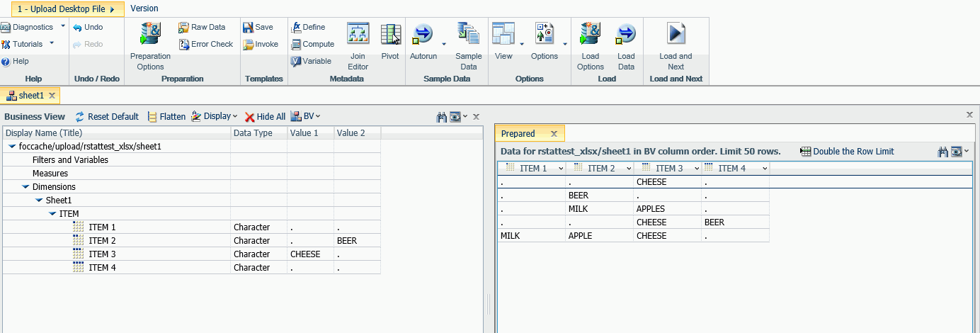The image size is (980, 333).
Task: Click Double the Row Limit
Action: [847, 152]
